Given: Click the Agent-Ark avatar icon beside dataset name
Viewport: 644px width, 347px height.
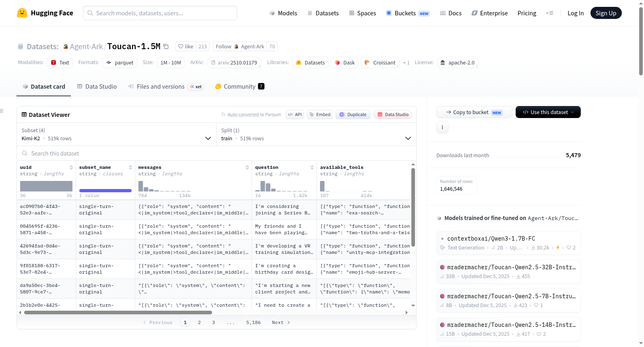Looking at the screenshot, I should click(x=66, y=47).
